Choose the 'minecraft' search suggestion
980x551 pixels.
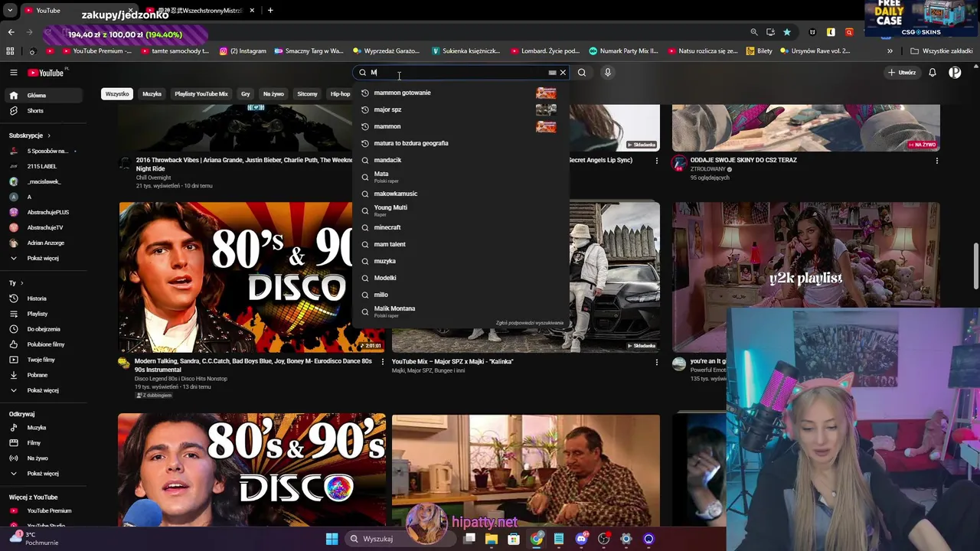pos(459,227)
